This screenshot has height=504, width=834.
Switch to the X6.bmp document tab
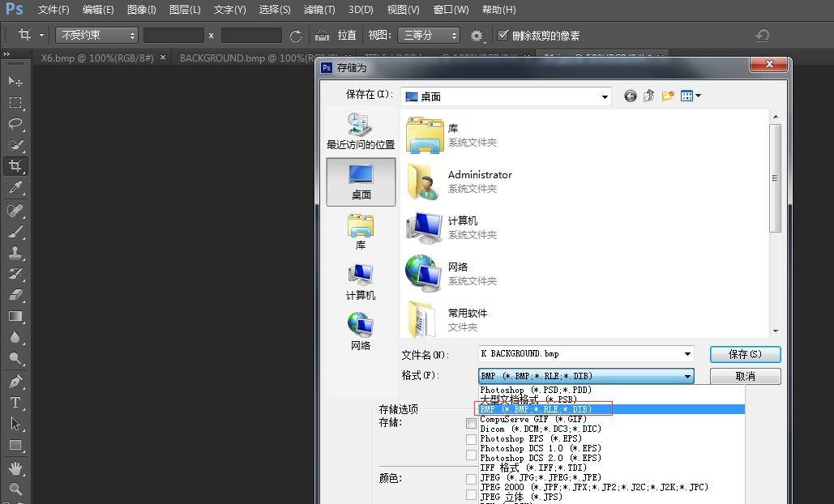pyautogui.click(x=94, y=58)
